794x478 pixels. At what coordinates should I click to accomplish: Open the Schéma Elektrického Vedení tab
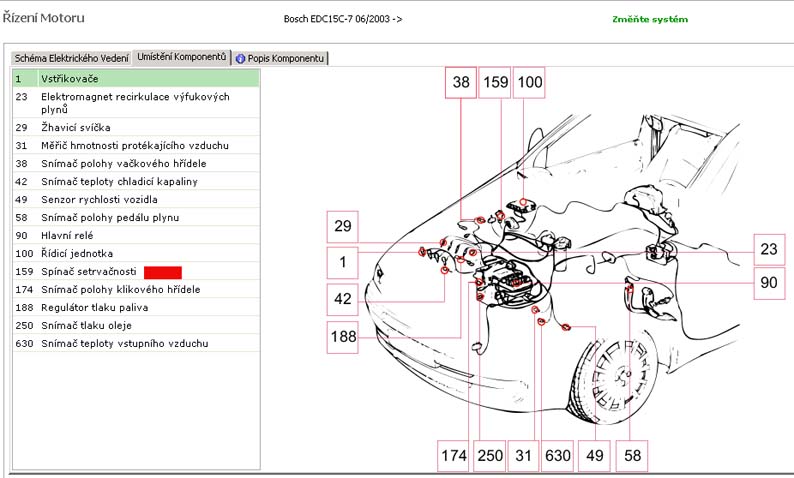[71, 58]
